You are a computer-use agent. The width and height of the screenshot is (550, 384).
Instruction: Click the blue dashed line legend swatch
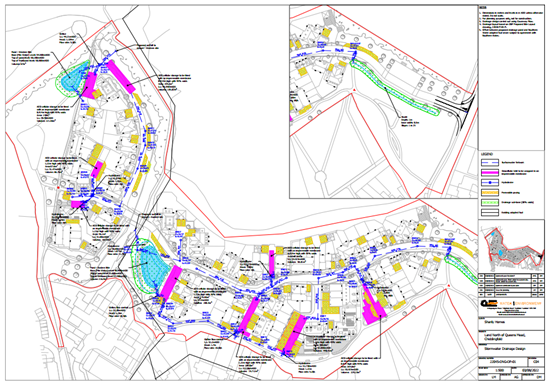pos(490,163)
